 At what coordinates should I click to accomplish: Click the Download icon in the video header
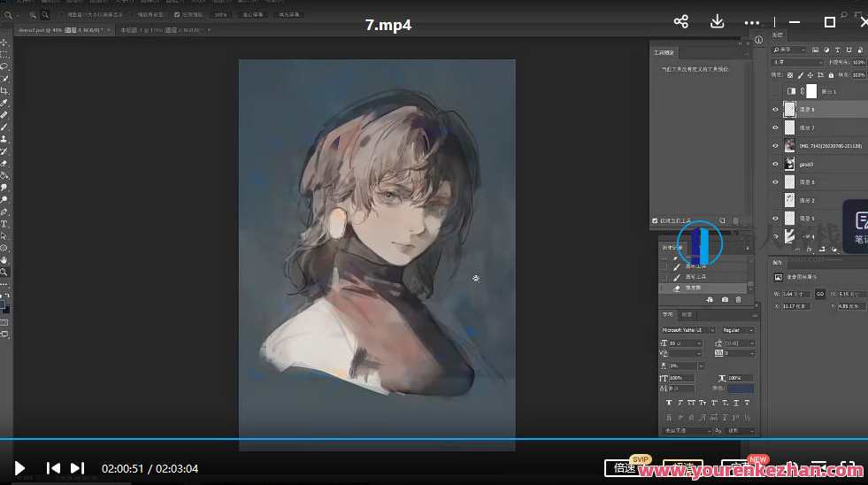(x=718, y=22)
